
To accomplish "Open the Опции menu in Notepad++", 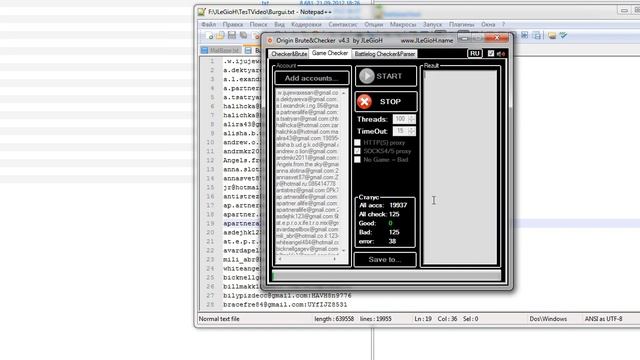I will click(373, 24).
